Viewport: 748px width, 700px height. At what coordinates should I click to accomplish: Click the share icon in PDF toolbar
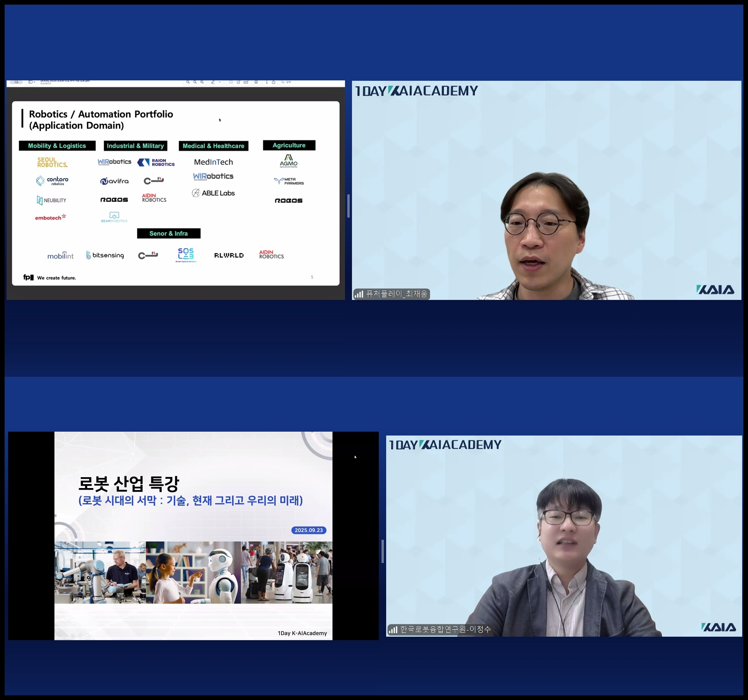click(x=273, y=82)
